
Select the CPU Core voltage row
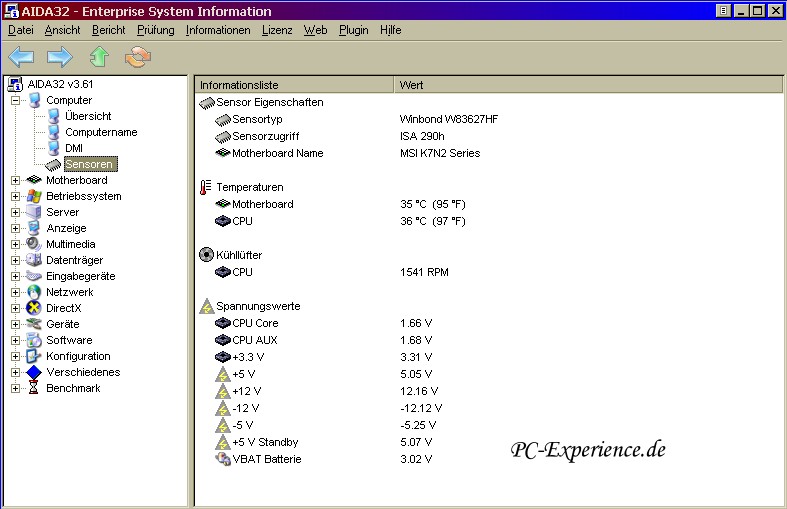[255, 323]
